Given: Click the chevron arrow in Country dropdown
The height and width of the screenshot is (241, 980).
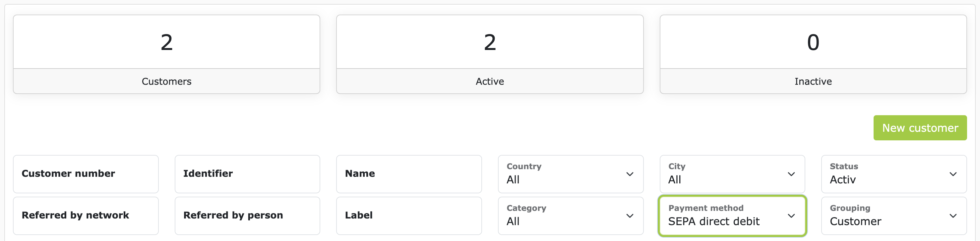Looking at the screenshot, I should (x=630, y=174).
